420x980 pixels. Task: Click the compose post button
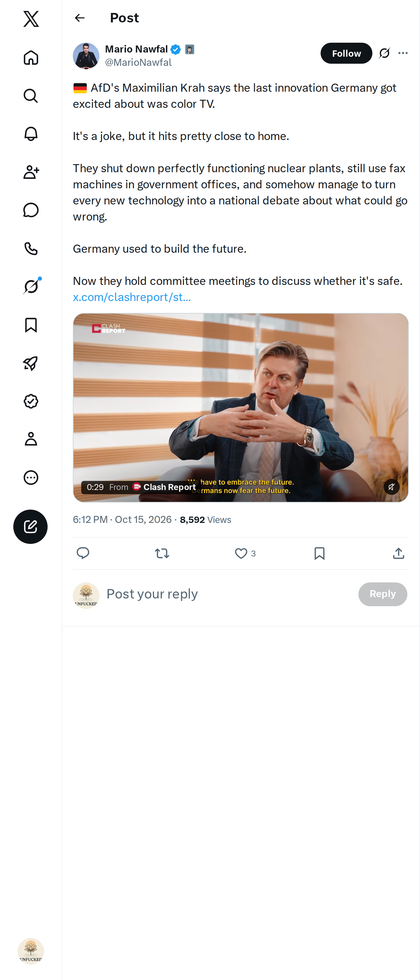click(30, 526)
